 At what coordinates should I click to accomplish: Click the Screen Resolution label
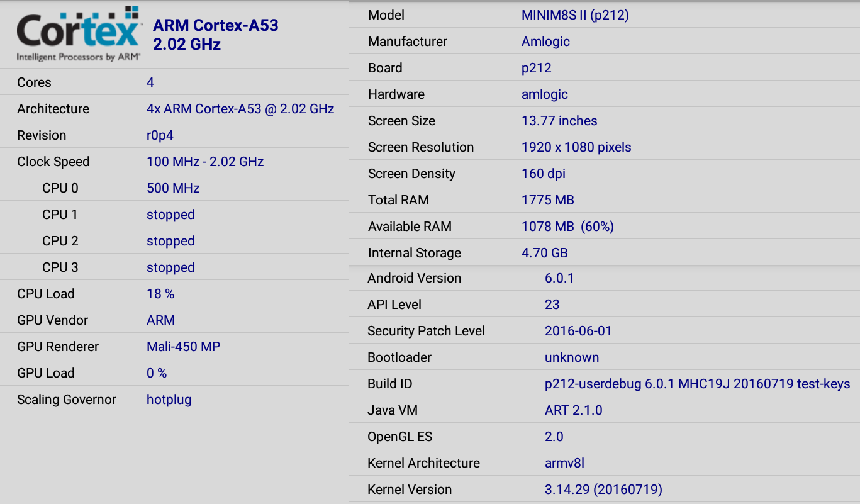point(421,147)
